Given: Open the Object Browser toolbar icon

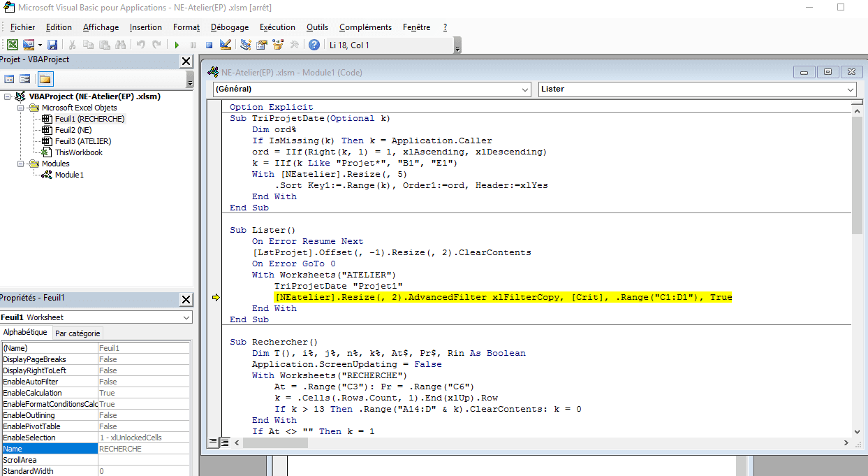Looking at the screenshot, I should (x=278, y=45).
